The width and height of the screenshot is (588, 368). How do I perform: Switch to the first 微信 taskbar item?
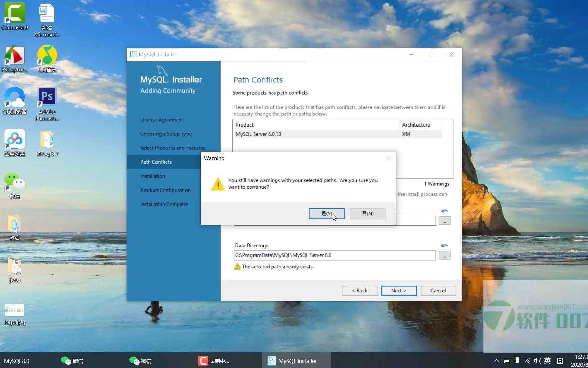(72, 361)
